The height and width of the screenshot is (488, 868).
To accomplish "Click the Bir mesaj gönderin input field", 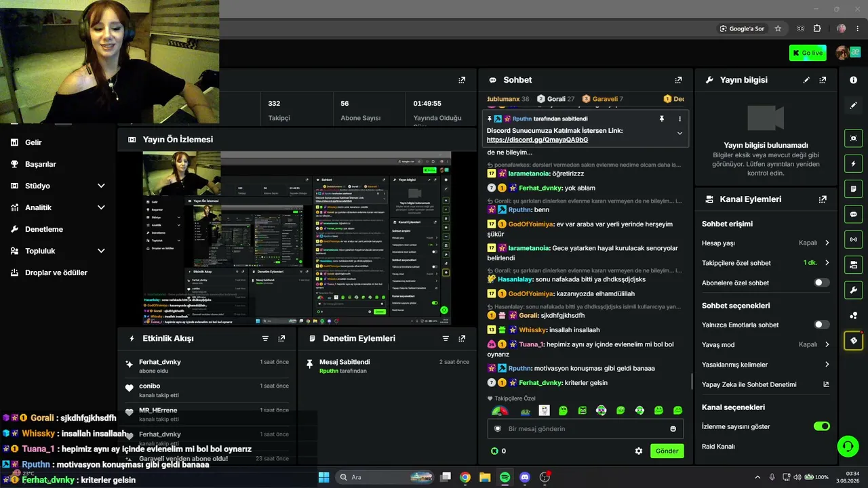I will [x=585, y=428].
